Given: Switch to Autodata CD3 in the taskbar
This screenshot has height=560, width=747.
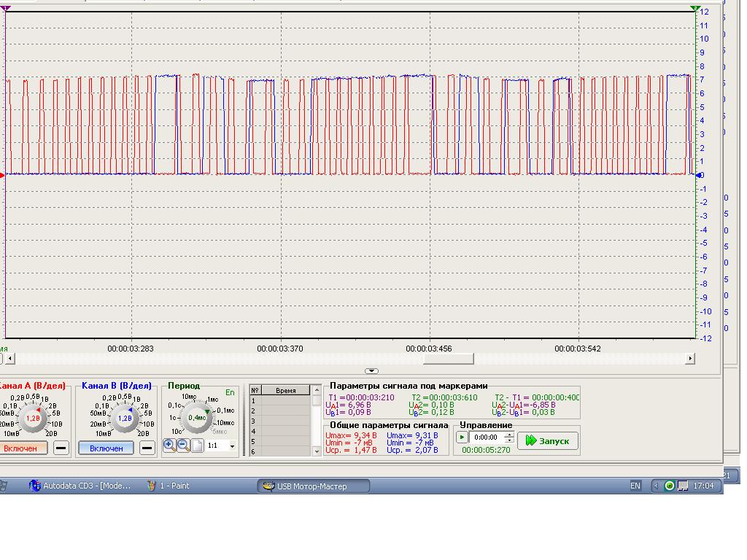Looking at the screenshot, I should pos(80,486).
